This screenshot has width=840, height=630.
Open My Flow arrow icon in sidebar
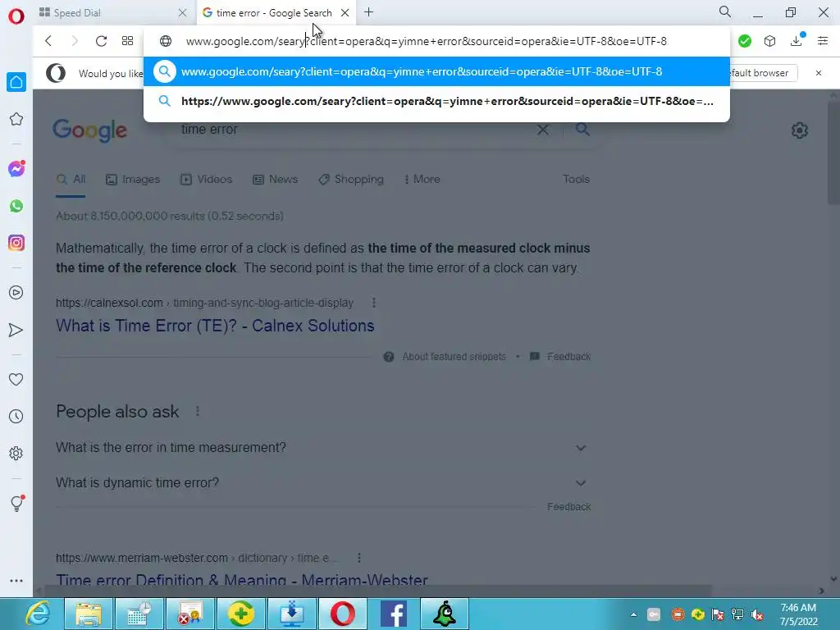(16, 330)
